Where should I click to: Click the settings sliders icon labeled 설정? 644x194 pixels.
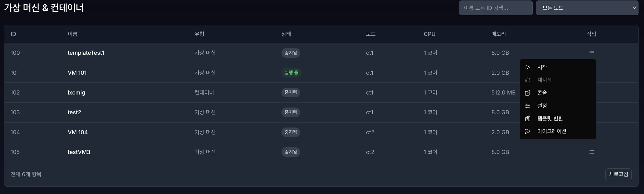click(528, 105)
